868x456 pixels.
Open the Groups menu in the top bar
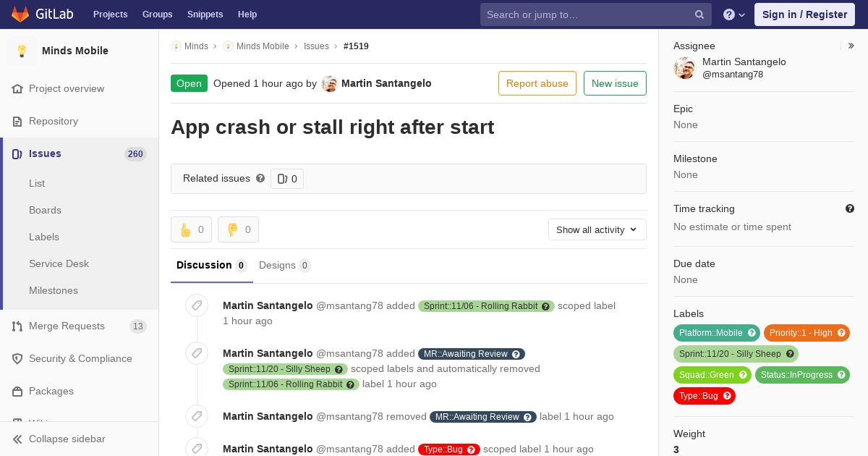point(157,14)
